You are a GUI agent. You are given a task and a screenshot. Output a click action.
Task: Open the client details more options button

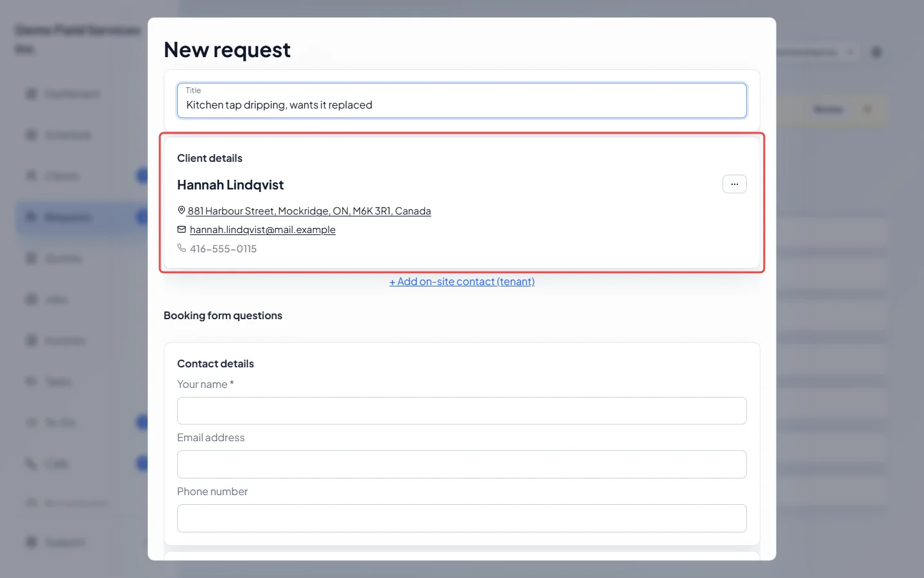pyautogui.click(x=734, y=184)
